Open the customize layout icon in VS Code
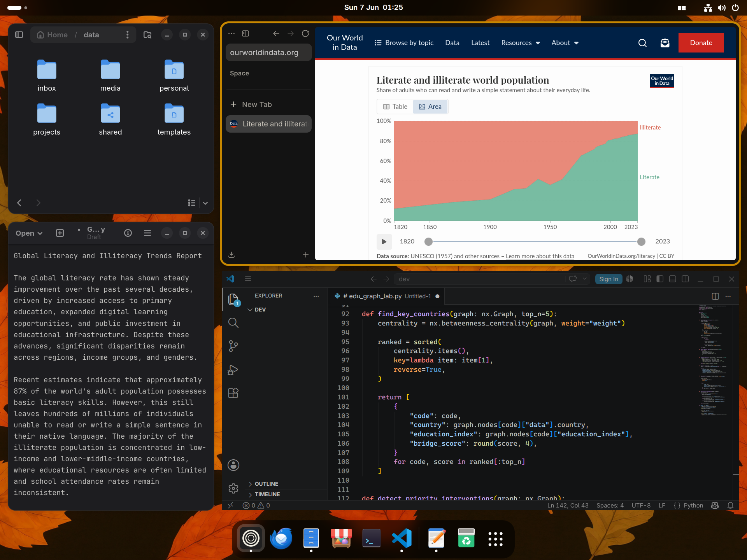Viewport: 747px width, 560px height. click(647, 279)
